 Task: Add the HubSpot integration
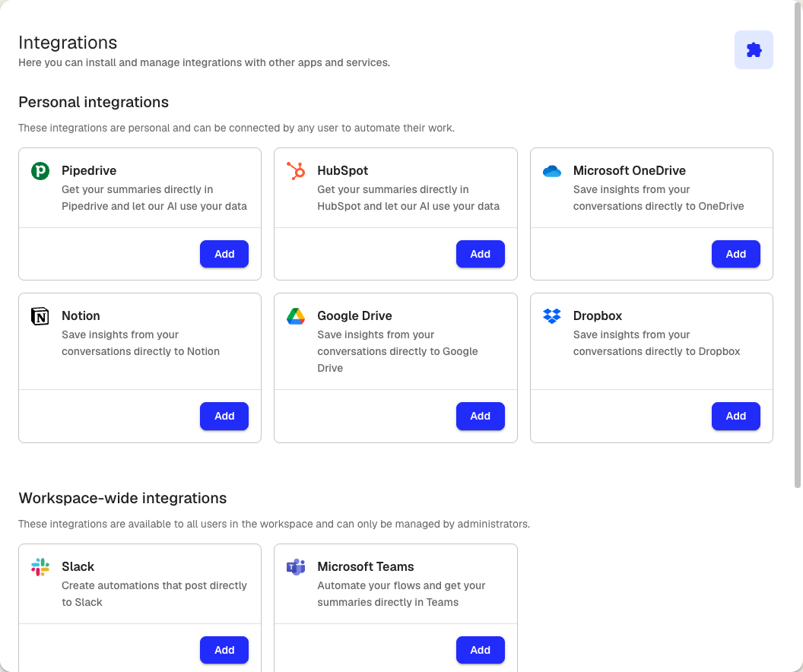[480, 254]
